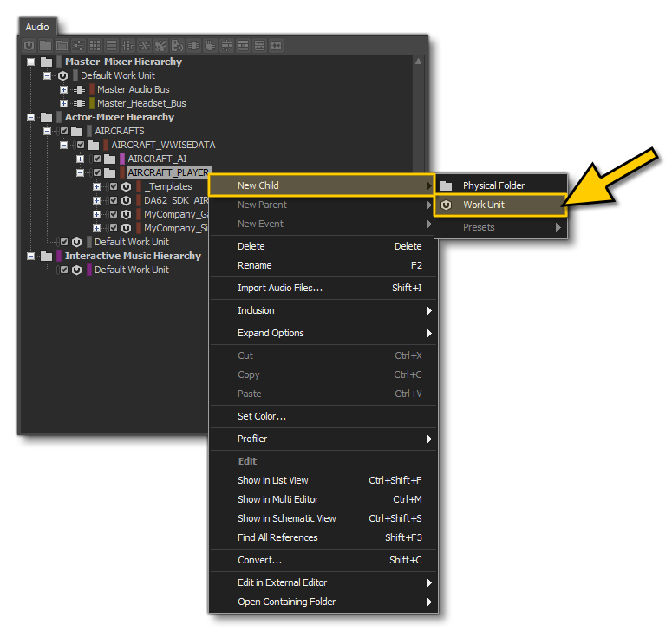Choose Show in List View
This screenshot has width=672, height=631.
pos(323,480)
